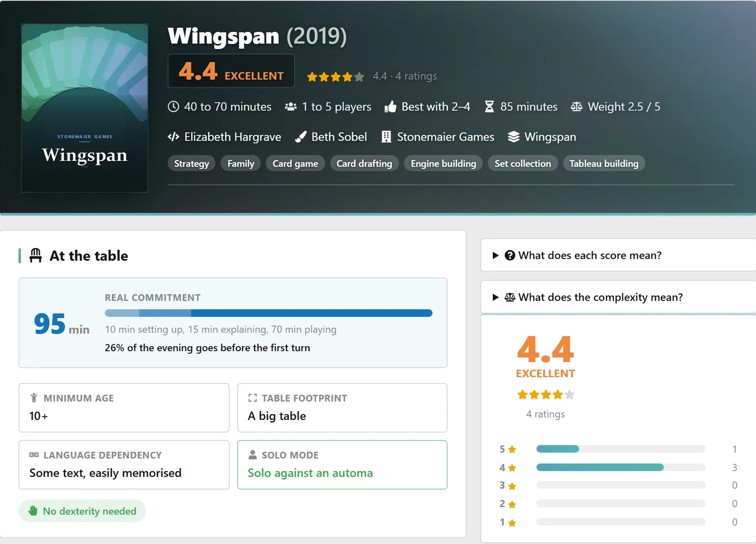The height and width of the screenshot is (544, 756).
Task: Click the 4-star rating distribution bar
Action: tap(621, 467)
